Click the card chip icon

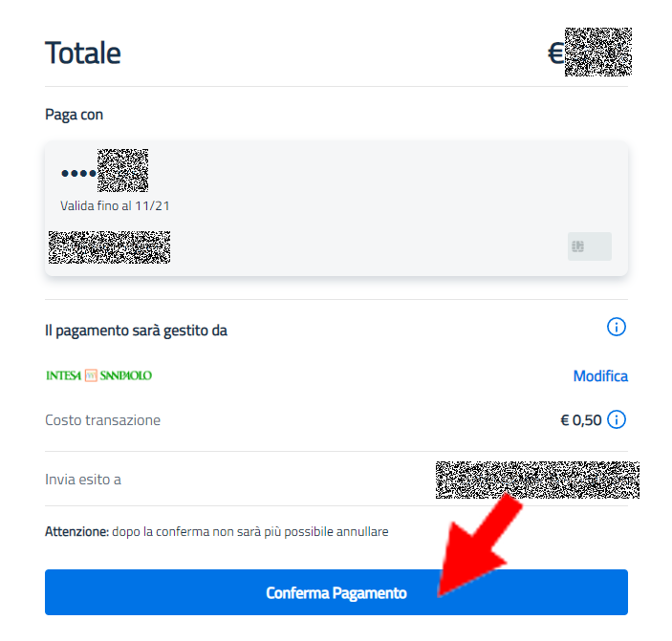coord(589,246)
